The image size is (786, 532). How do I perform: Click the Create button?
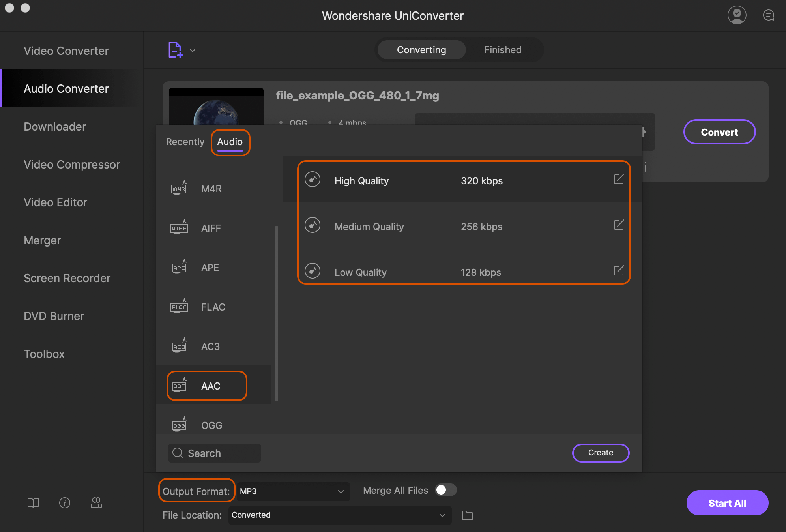pyautogui.click(x=600, y=452)
